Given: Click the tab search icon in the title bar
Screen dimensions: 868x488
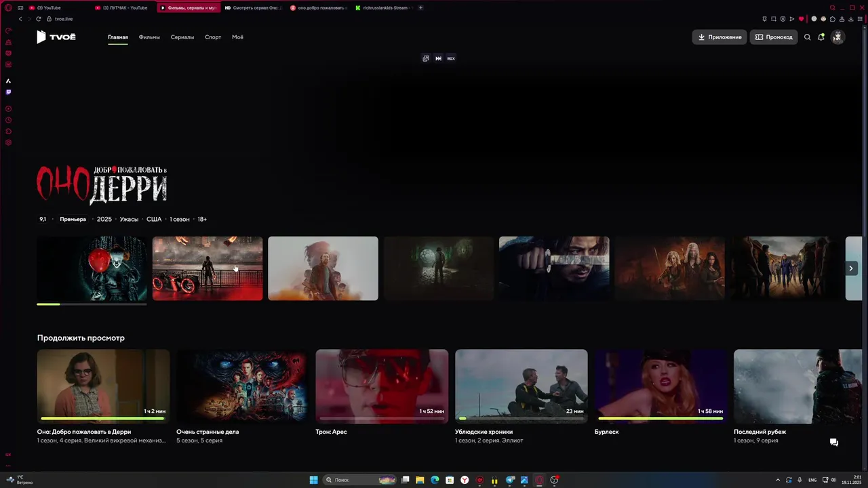Looking at the screenshot, I should click(x=833, y=7).
